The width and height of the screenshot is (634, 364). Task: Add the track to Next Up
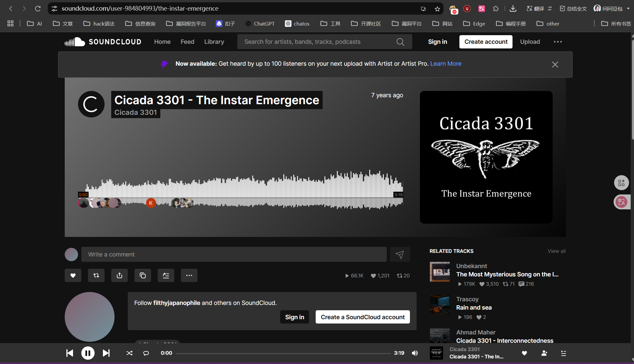click(166, 275)
